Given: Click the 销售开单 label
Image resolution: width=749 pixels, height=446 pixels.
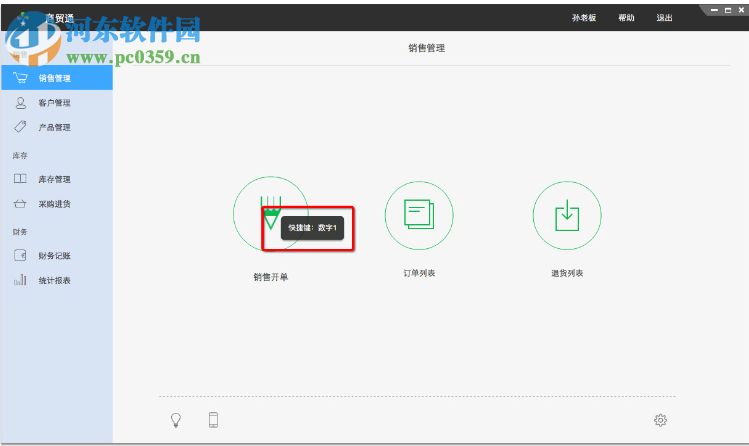Looking at the screenshot, I should (271, 277).
